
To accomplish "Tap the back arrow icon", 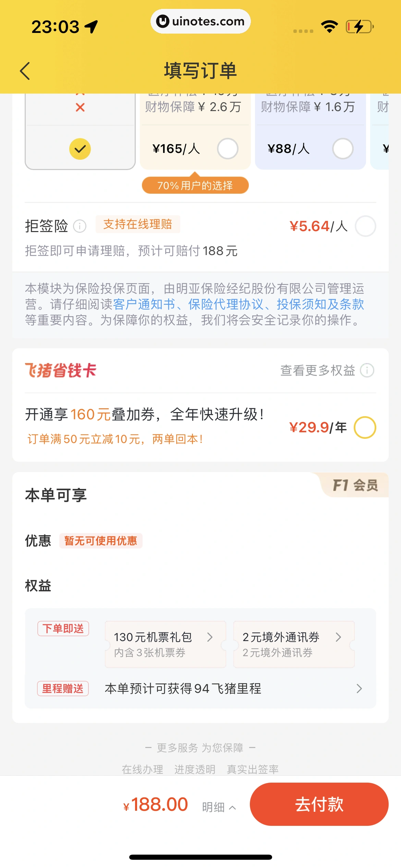I will [25, 71].
